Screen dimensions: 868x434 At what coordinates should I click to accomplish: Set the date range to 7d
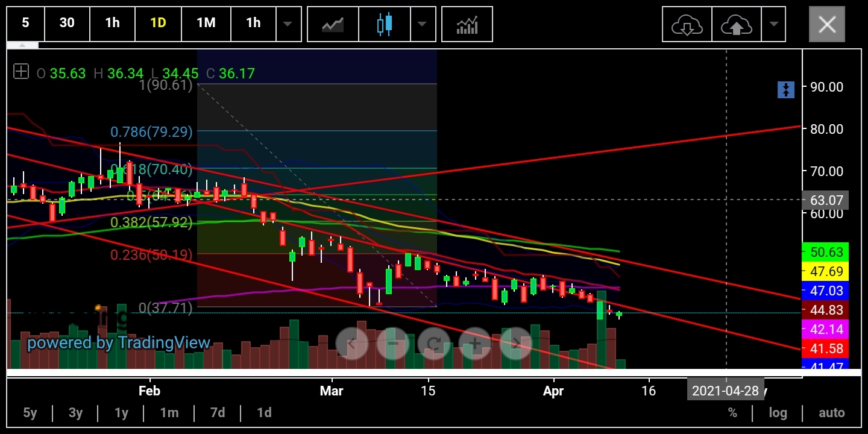218,413
